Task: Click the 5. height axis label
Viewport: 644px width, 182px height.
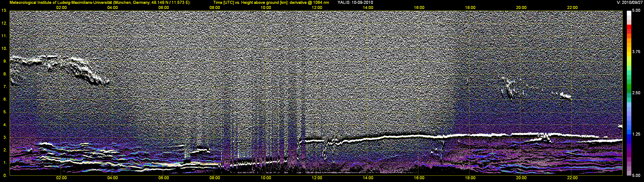Action: coord(5,112)
